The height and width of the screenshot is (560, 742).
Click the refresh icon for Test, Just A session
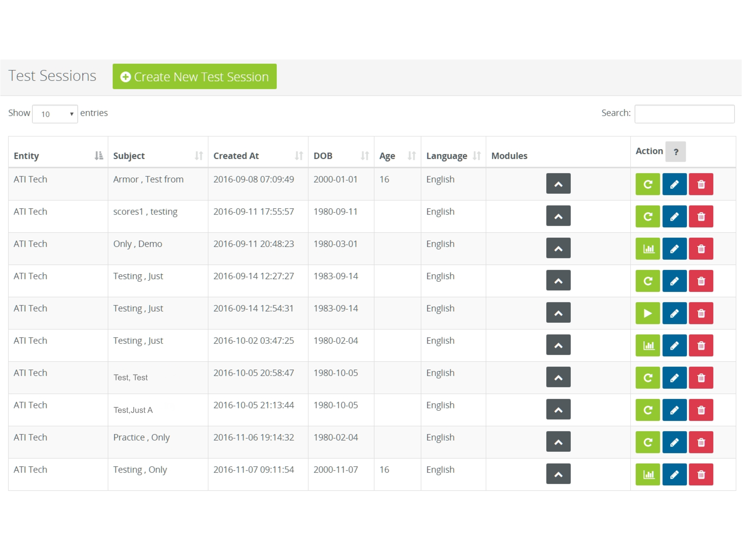pos(647,410)
